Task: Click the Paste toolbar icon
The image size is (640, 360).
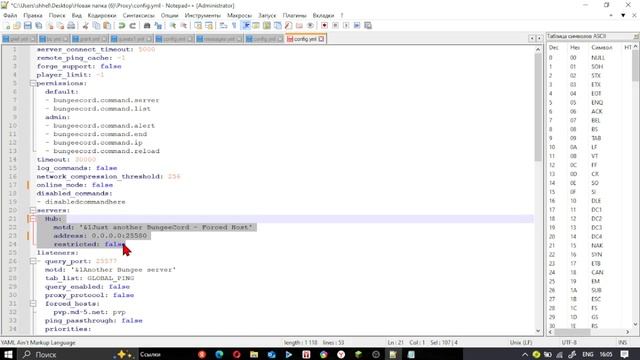Action: pos(107,26)
